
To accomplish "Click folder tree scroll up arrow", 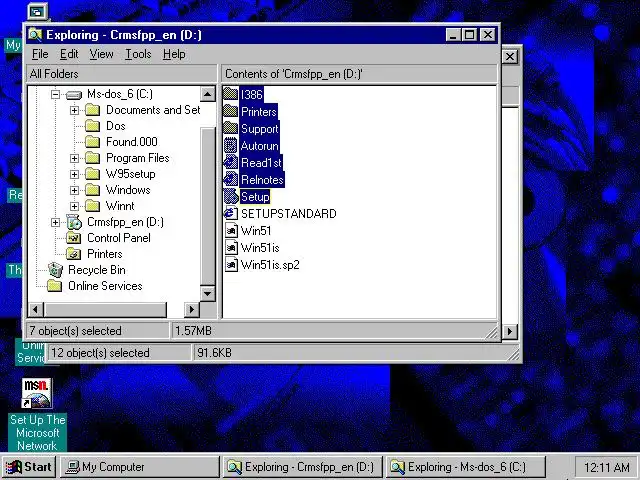I will pyautogui.click(x=207, y=94).
